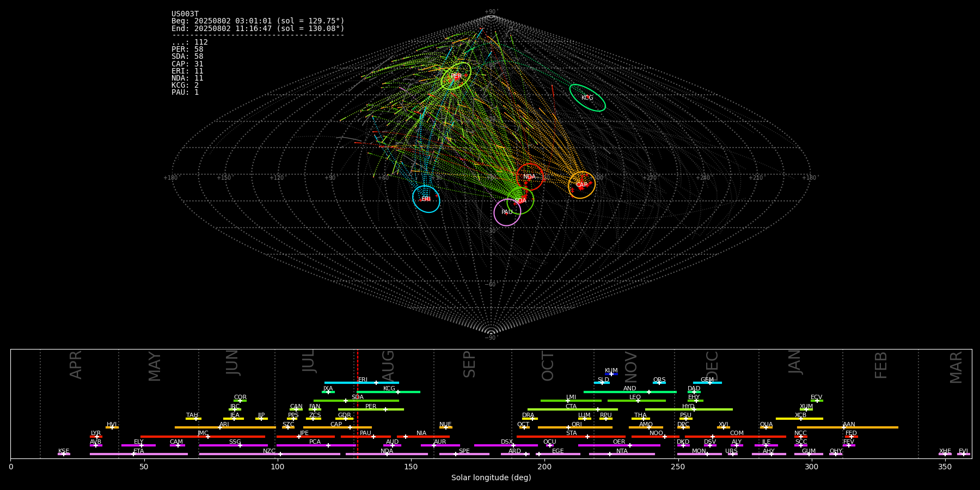Image resolution: width=980 pixels, height=490 pixels.
Task: Click the 300 tick on solar longitude axis
Action: click(x=811, y=467)
